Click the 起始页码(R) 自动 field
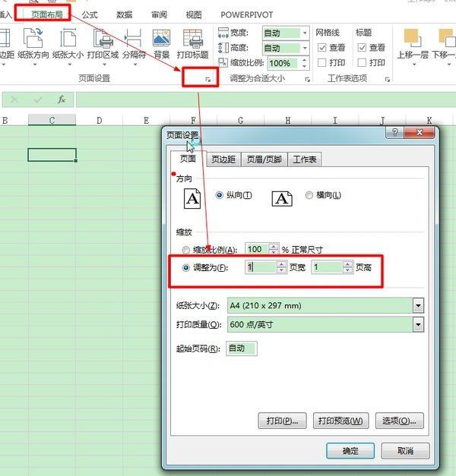Screen dimensions: 456x476 click(242, 348)
